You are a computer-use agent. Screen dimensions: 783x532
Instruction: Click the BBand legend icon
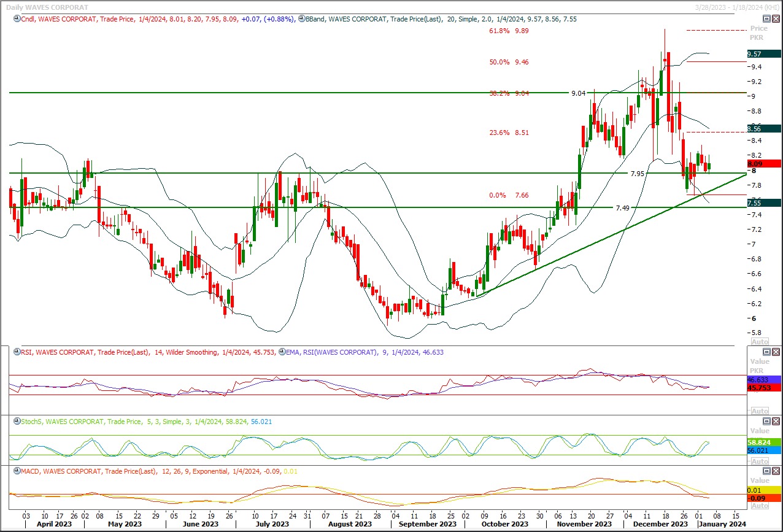pyautogui.click(x=301, y=19)
